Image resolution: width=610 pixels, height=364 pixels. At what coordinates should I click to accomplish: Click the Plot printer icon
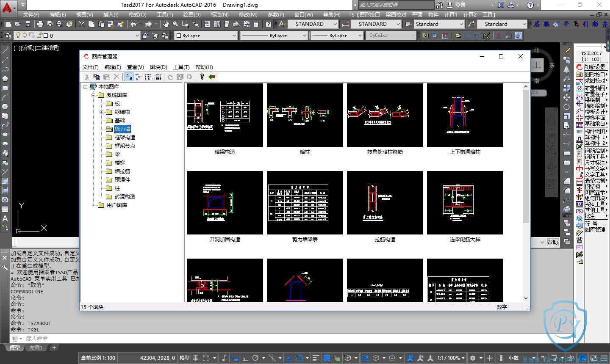(40, 24)
